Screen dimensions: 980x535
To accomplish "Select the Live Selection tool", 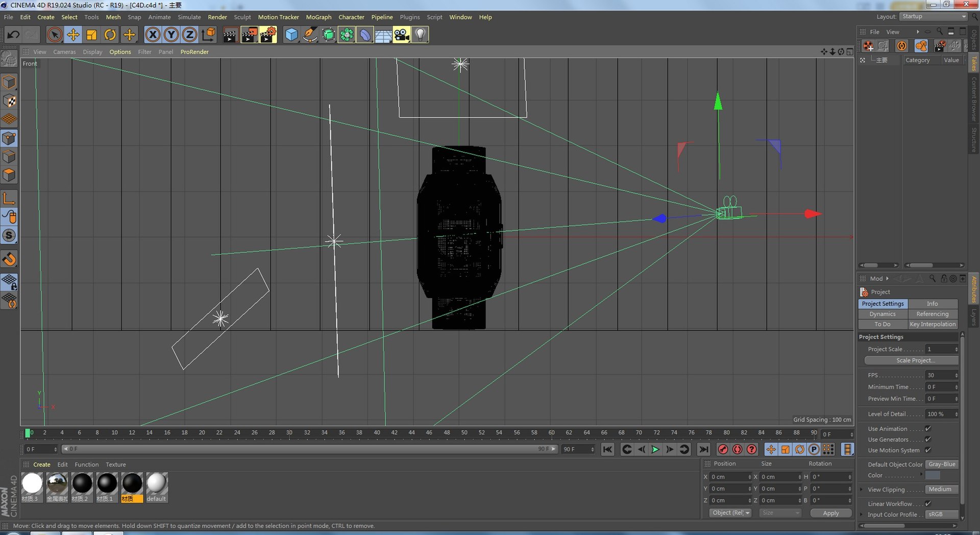I will point(55,35).
